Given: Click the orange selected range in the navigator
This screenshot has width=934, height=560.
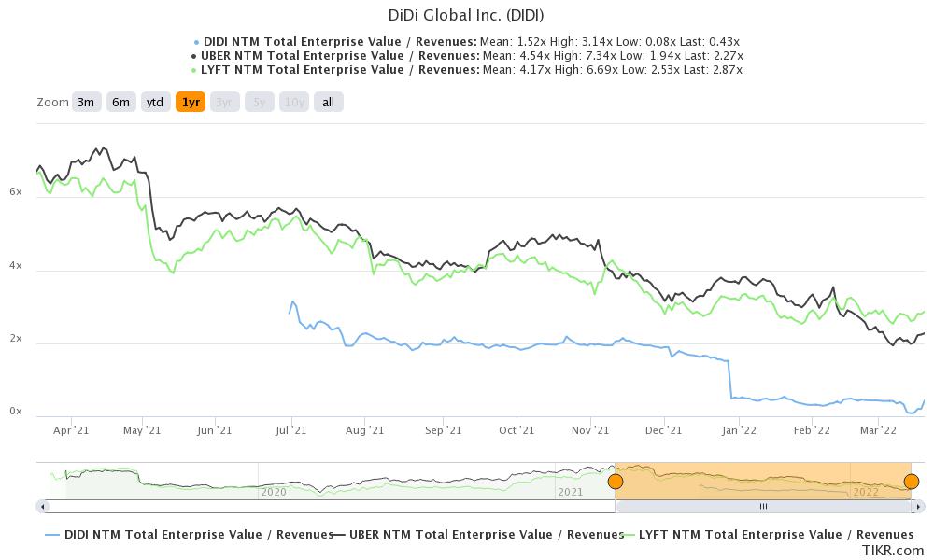Looking at the screenshot, I should click(763, 482).
